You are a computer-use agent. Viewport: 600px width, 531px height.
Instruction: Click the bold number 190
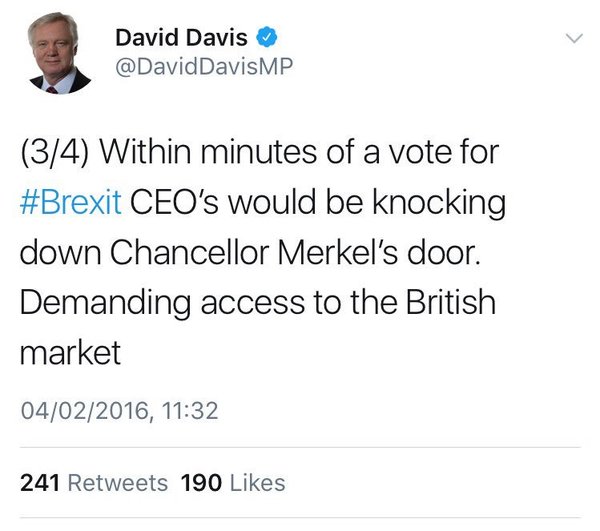pos(200,482)
